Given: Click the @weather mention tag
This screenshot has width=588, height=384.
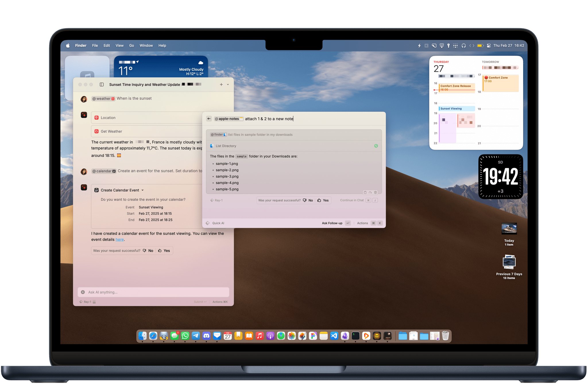Looking at the screenshot, I should pos(103,99).
